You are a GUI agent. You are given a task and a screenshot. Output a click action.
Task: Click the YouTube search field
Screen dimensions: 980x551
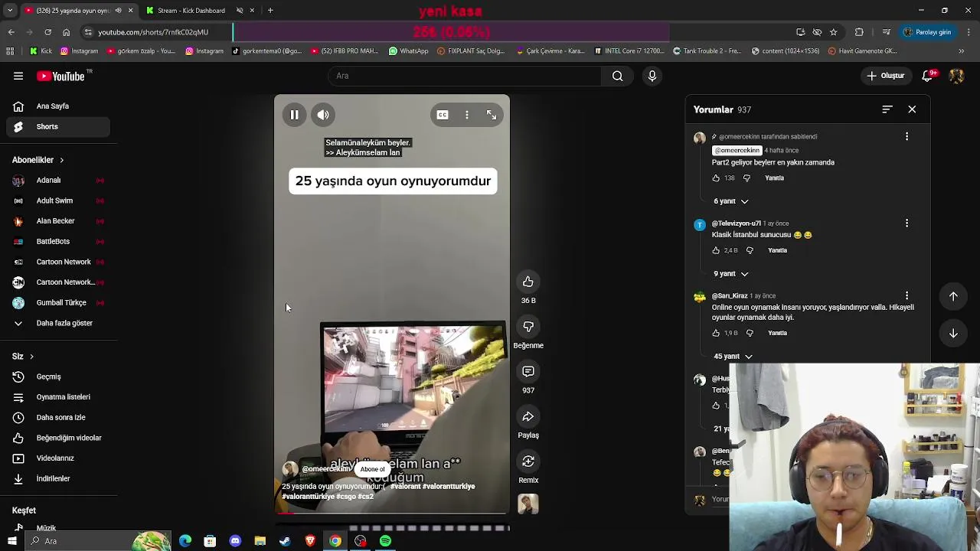click(465, 76)
